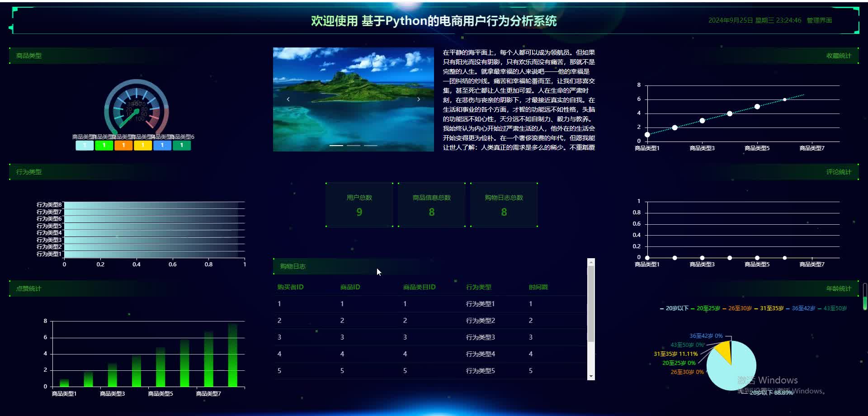Select the first carousel slide indicator
Image resolution: width=868 pixels, height=416 pixels.
point(336,146)
